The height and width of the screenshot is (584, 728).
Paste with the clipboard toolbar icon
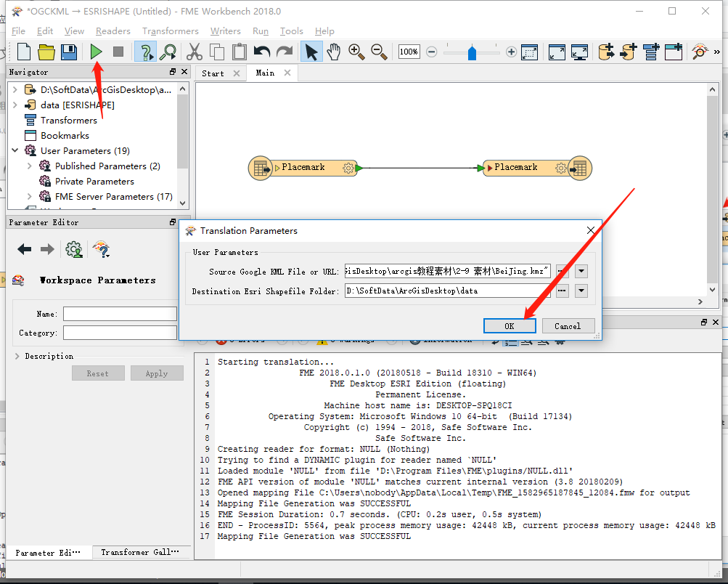pos(240,52)
